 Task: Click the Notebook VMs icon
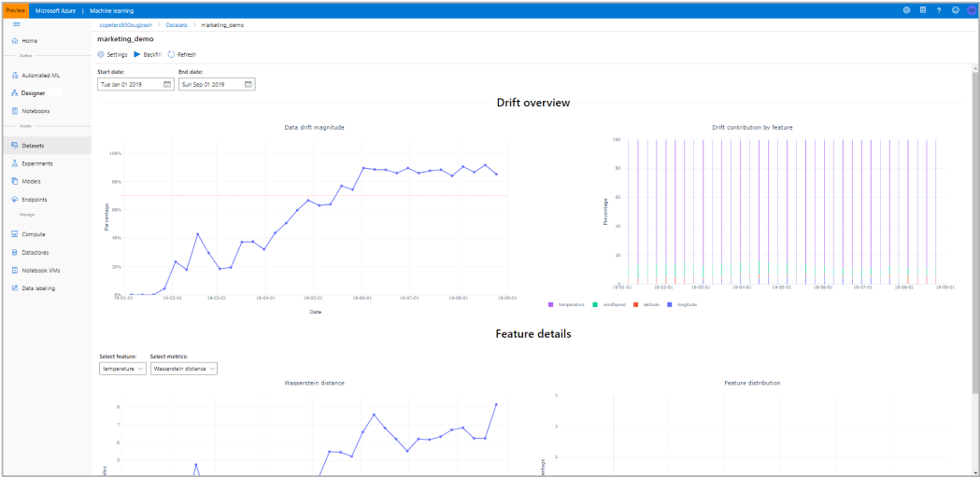(x=15, y=271)
